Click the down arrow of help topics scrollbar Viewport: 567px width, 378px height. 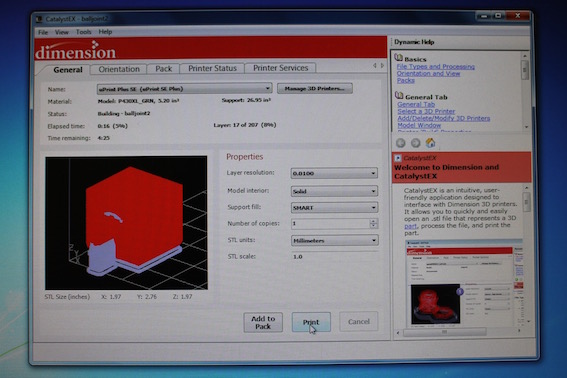[x=526, y=127]
